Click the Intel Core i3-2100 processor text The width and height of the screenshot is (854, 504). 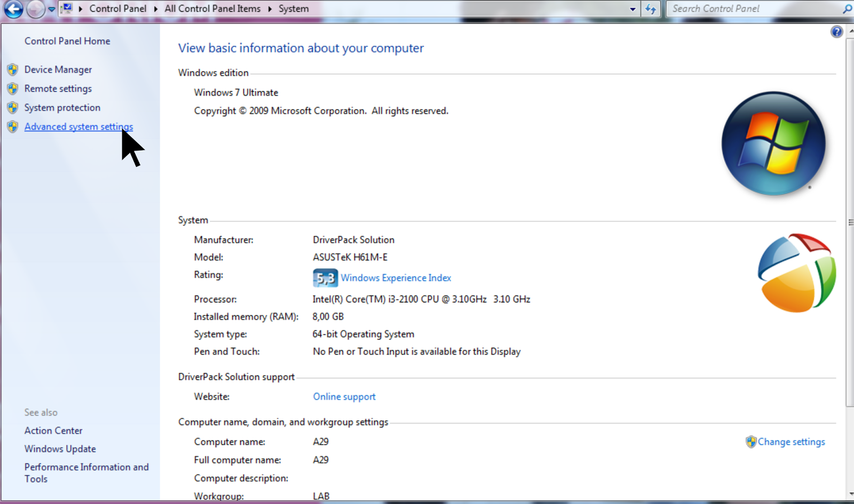click(422, 299)
